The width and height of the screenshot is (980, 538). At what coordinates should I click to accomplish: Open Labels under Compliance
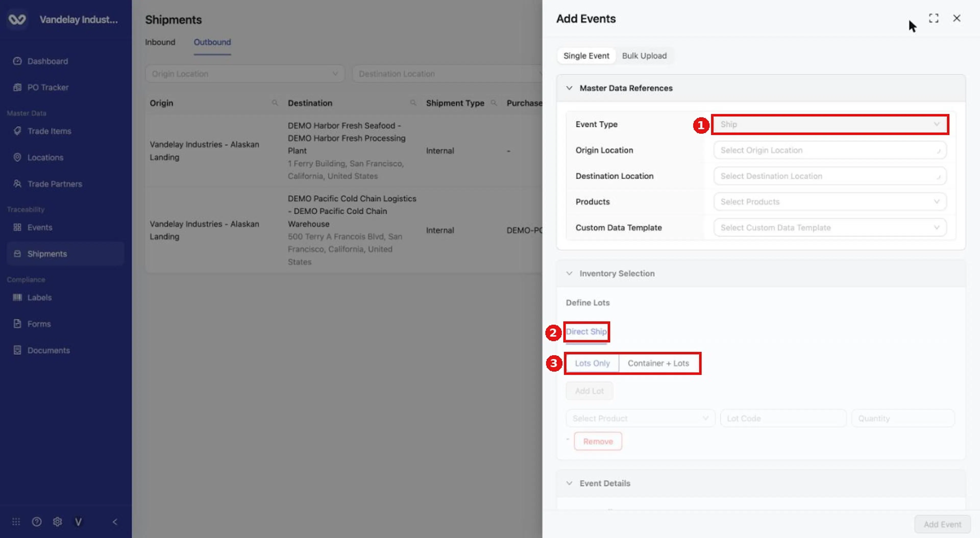pos(39,297)
